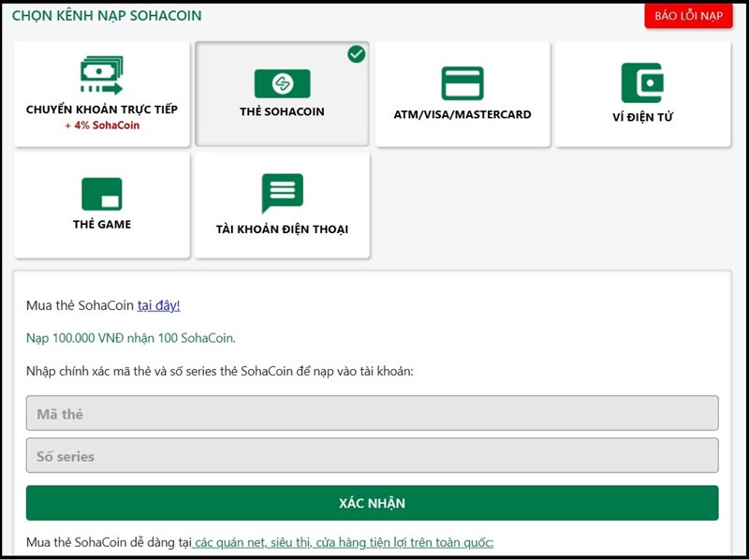Click the red BÁO LỖI NẠP button
The height and width of the screenshot is (560, 749).
pyautogui.click(x=688, y=16)
